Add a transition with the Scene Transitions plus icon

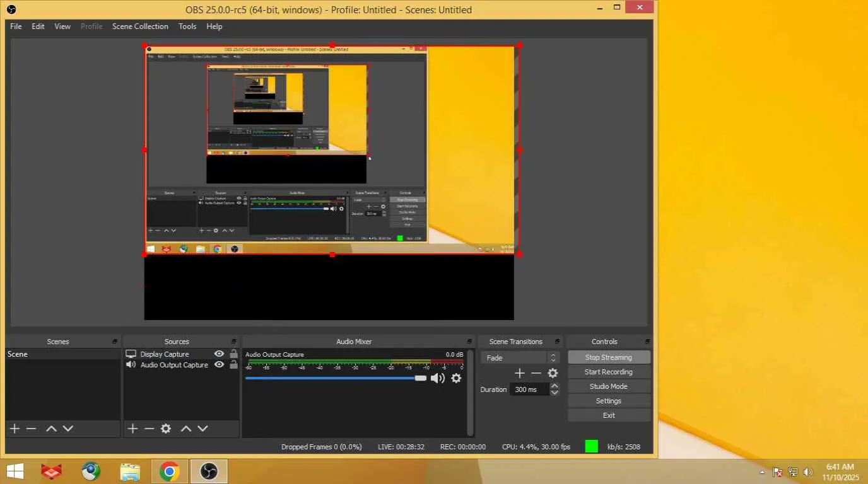coord(520,373)
